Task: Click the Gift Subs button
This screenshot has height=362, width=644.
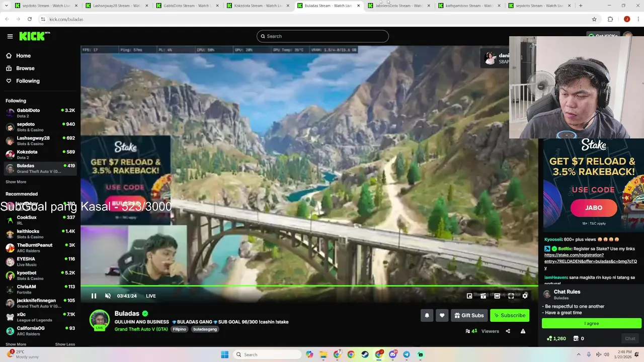Action: pyautogui.click(x=469, y=315)
